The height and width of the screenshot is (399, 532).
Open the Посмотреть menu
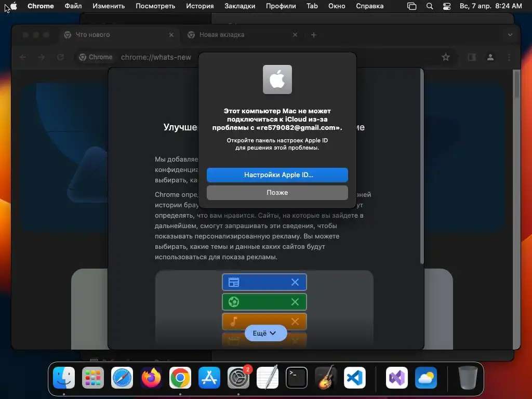tap(155, 6)
